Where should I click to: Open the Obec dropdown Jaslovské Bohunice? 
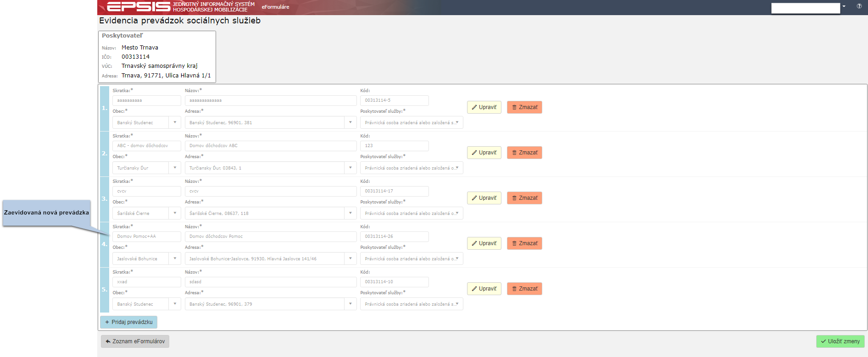click(x=146, y=258)
